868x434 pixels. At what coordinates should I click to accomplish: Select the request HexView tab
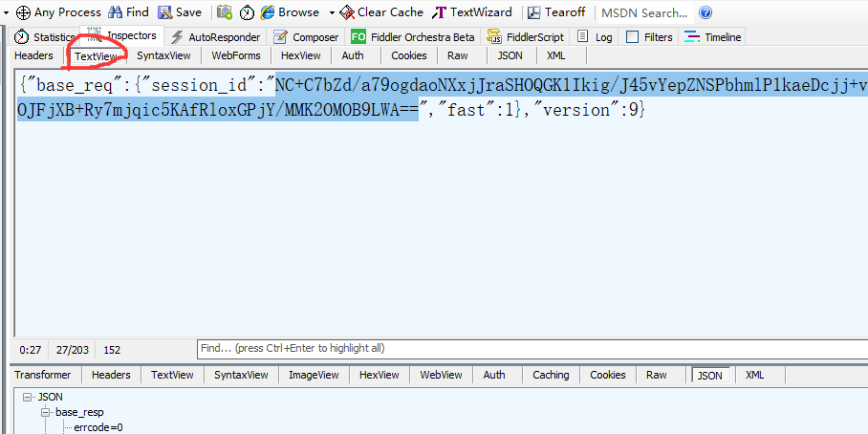click(x=300, y=55)
